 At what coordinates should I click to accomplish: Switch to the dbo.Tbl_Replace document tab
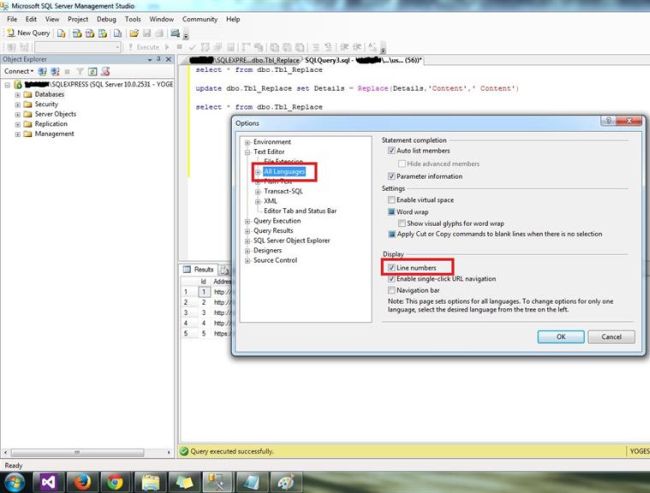point(245,61)
